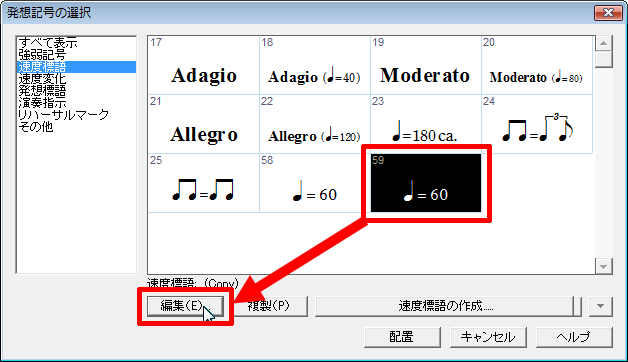Click the キャンセル button
Viewport: 628px width, 362px height.
(488, 337)
